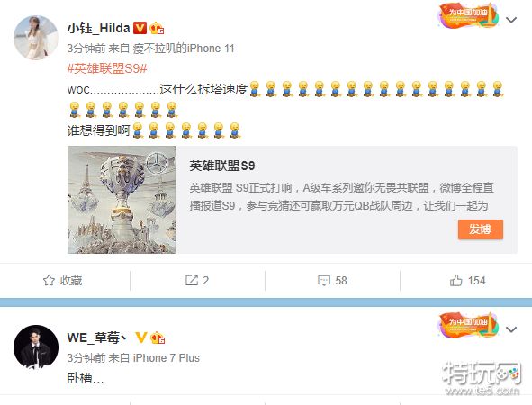Screen dimensions: 532x405
Task: Open 小钰_Hilda's profile avatar
Action: click(36, 37)
